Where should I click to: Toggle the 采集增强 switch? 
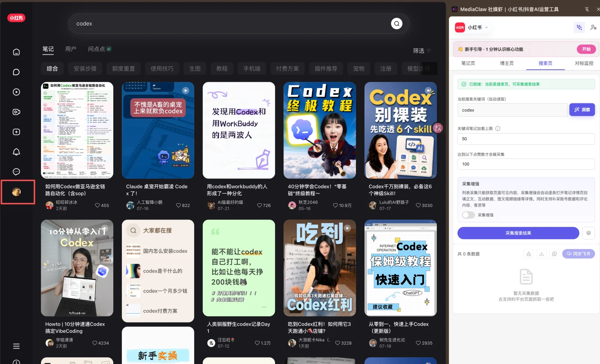click(x=468, y=215)
